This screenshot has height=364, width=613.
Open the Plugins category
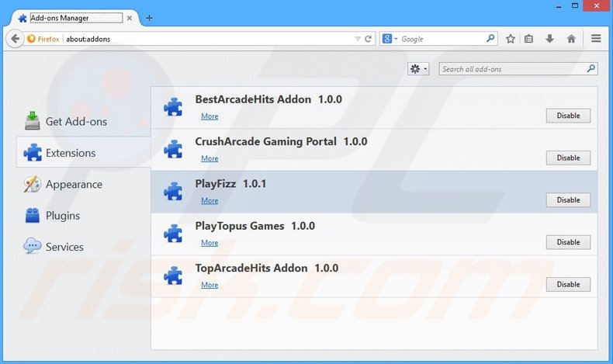pyautogui.click(x=83, y=216)
